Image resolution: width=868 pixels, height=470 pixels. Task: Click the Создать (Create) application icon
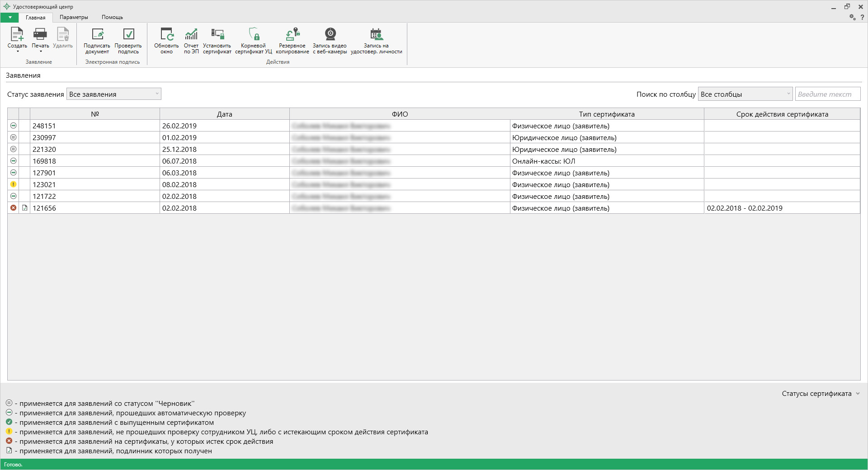pyautogui.click(x=17, y=35)
